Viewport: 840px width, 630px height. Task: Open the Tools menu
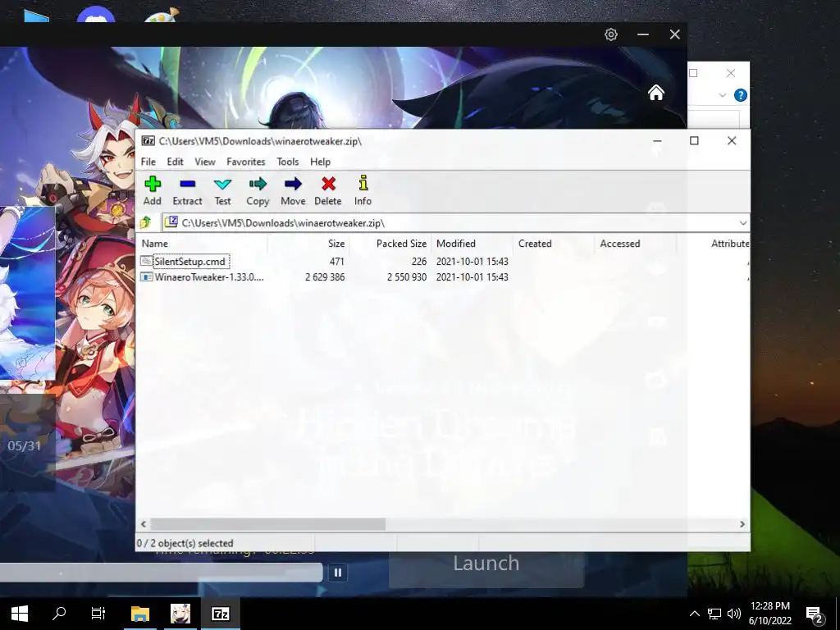288,162
